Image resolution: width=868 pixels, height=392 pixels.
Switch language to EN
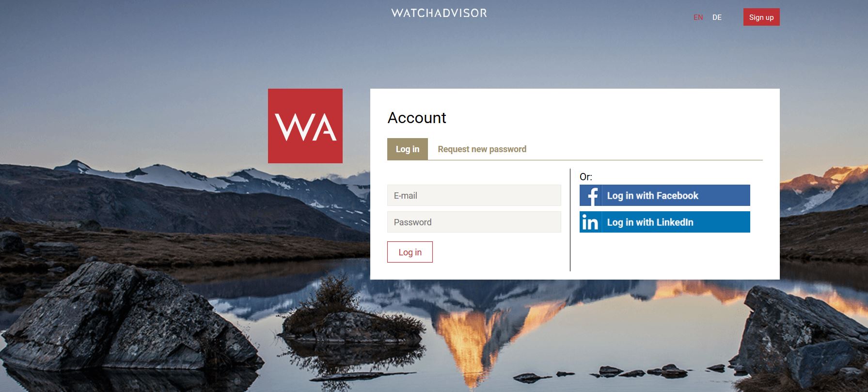tap(698, 17)
